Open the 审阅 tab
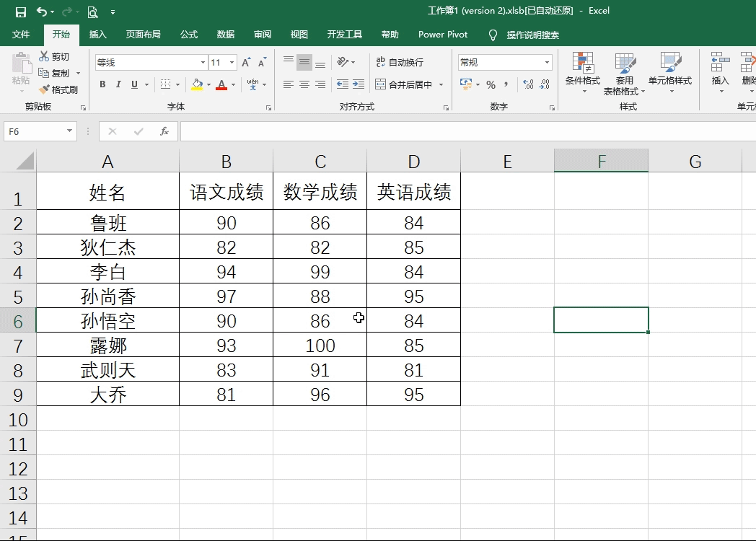The image size is (756, 541). (x=263, y=34)
